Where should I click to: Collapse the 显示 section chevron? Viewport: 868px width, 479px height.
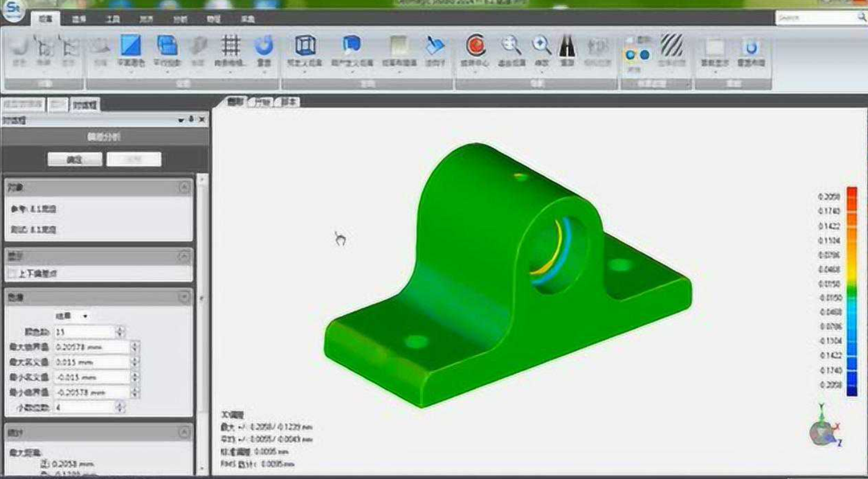185,256
